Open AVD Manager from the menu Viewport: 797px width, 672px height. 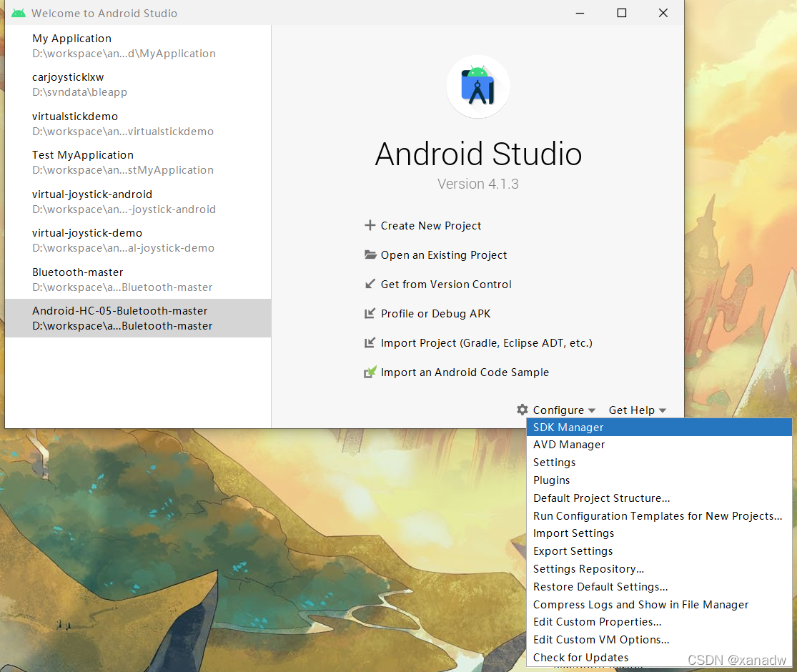pyautogui.click(x=659, y=444)
